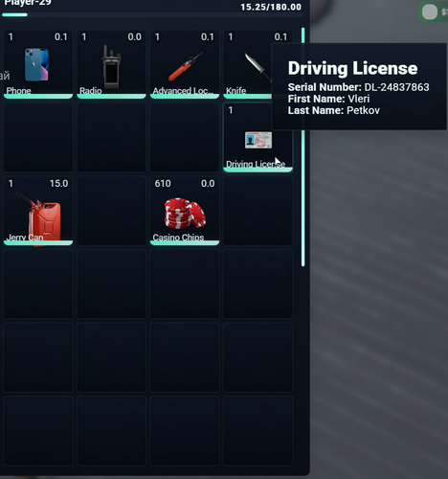
Task: Click the Radio item label
Action: (91, 91)
